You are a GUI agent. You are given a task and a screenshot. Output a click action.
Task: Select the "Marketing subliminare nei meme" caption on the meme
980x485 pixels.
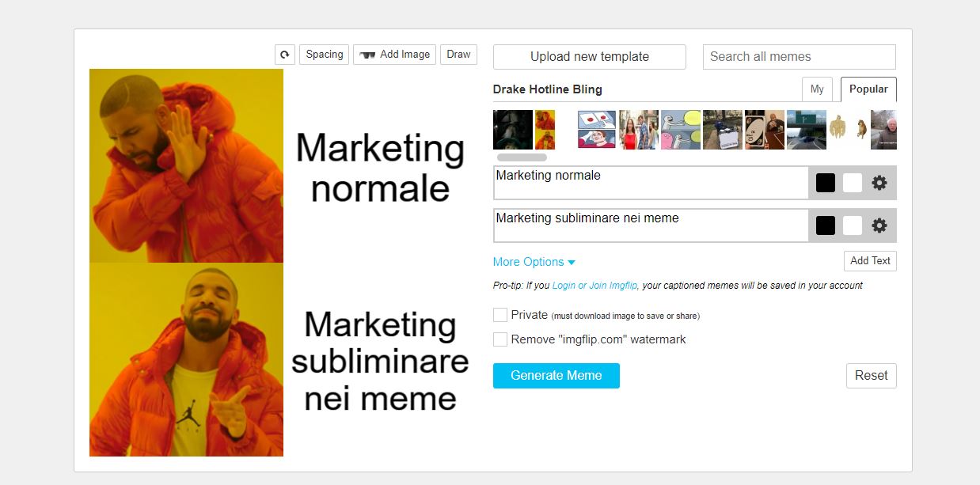(x=380, y=361)
